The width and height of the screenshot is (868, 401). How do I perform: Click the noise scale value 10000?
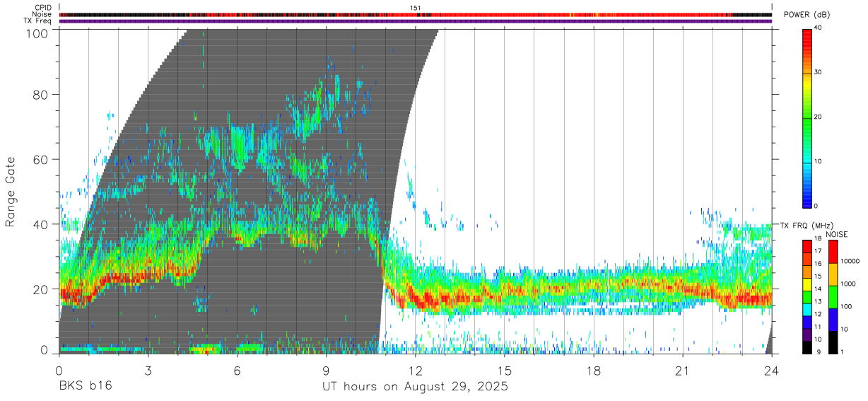[x=851, y=261]
